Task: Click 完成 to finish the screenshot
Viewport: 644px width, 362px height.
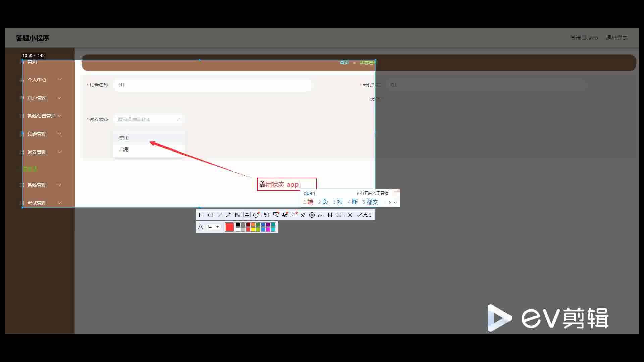Action: pos(364,215)
